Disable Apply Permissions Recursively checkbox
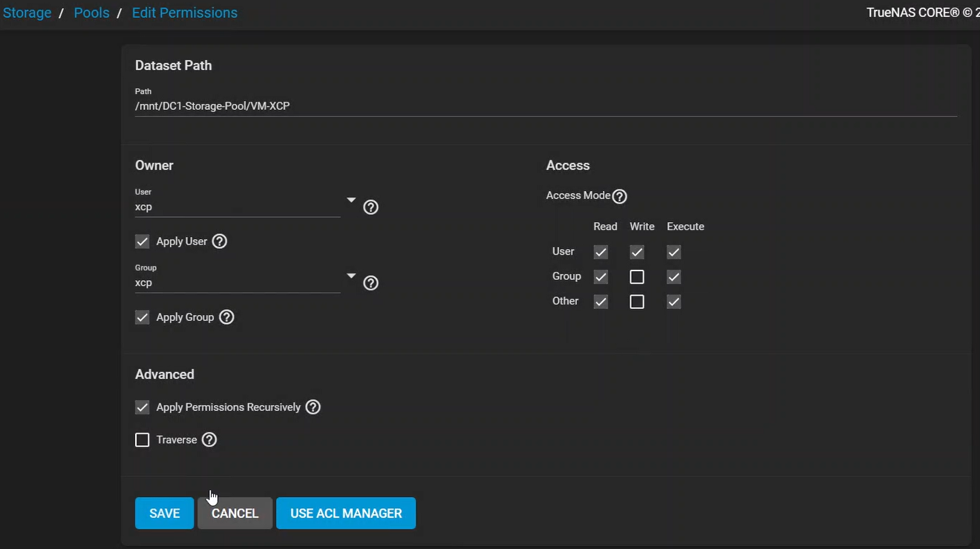This screenshot has width=980, height=549. (143, 407)
